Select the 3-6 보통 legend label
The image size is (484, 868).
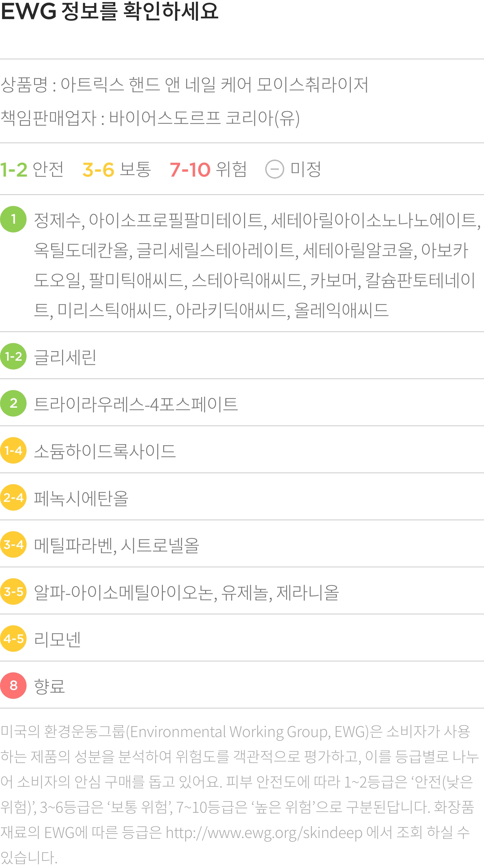117,169
